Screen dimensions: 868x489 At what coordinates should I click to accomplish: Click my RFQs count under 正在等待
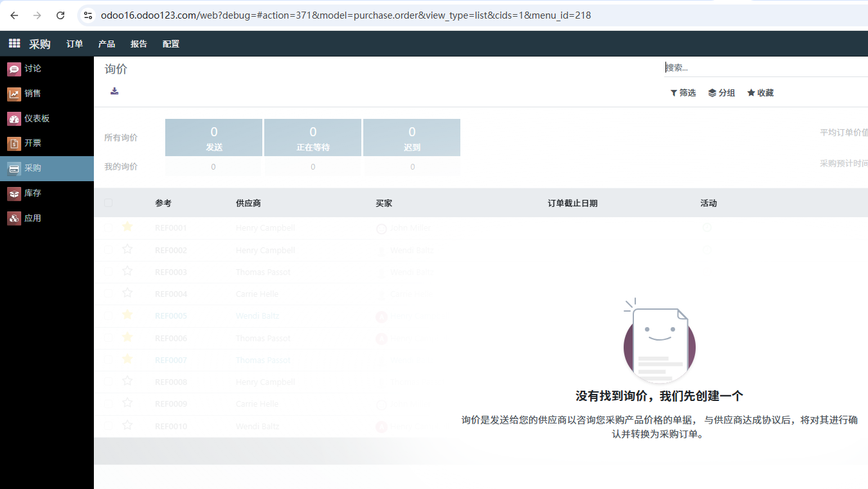[312, 167]
